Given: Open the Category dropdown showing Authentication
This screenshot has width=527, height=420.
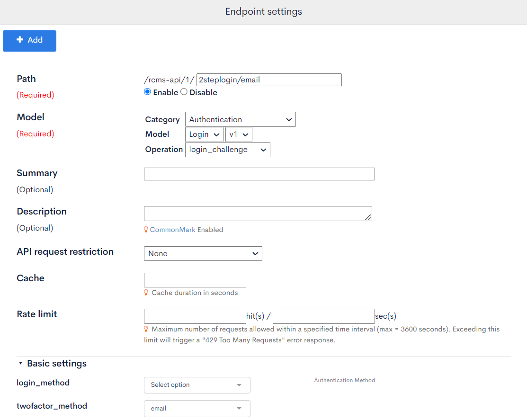Looking at the screenshot, I should pos(240,119).
